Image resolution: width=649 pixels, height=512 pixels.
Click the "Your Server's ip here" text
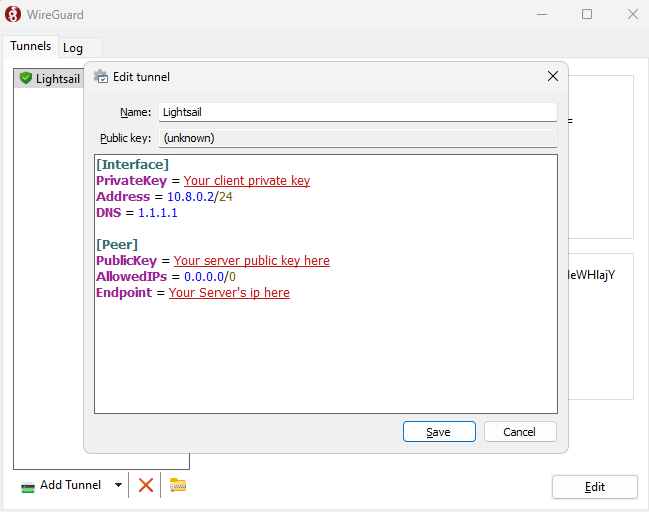point(229,293)
